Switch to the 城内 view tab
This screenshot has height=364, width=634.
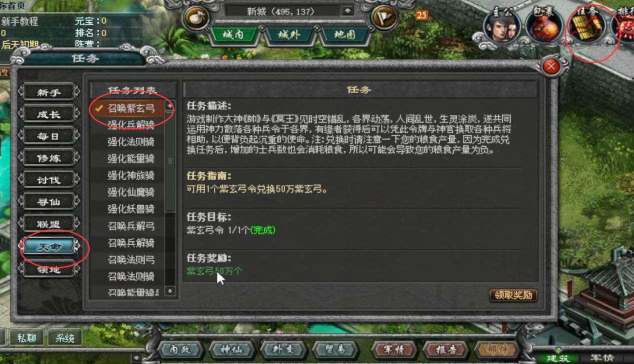point(233,35)
